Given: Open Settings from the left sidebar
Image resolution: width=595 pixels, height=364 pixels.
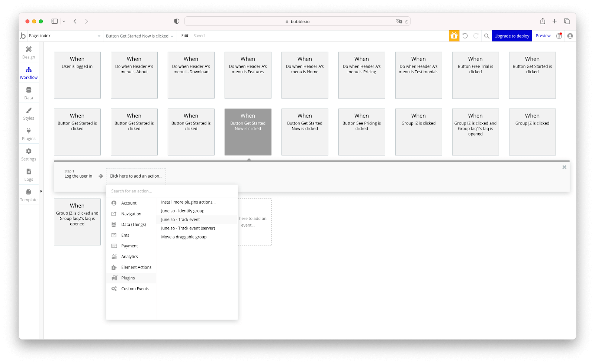Looking at the screenshot, I should pyautogui.click(x=28, y=154).
